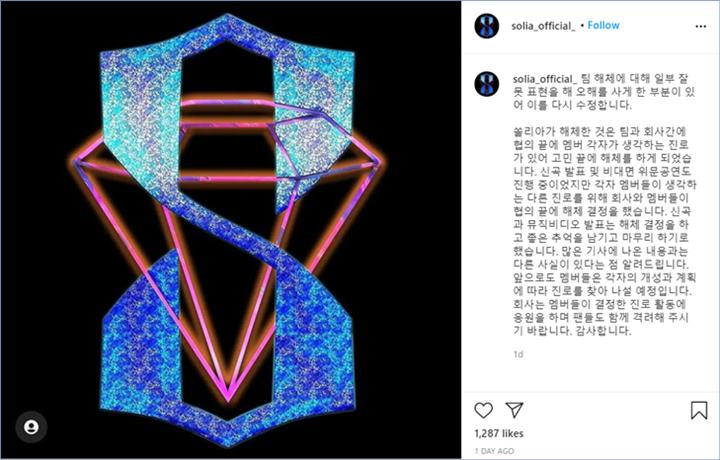Open the three-dot more options menu
This screenshot has height=460, width=720.
[701, 26]
